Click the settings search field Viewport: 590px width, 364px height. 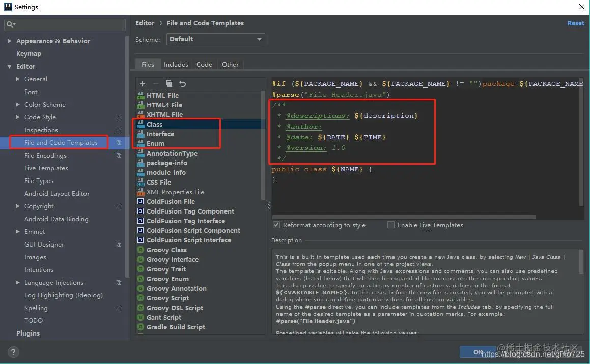65,24
